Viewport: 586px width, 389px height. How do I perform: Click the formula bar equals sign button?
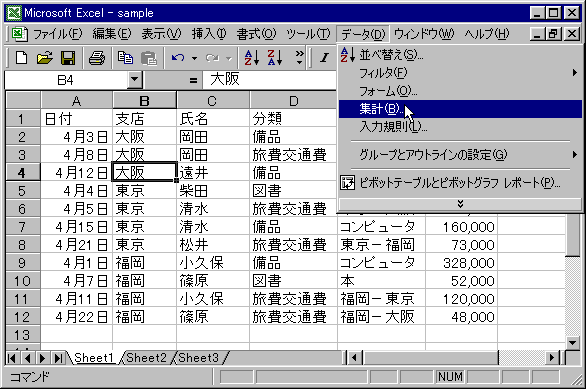pyautogui.click(x=193, y=80)
